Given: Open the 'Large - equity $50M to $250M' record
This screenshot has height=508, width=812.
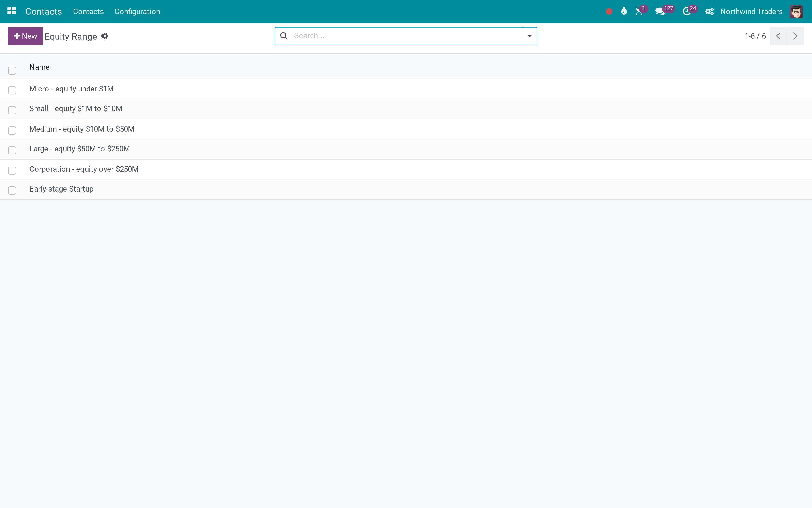Looking at the screenshot, I should click(x=79, y=149).
